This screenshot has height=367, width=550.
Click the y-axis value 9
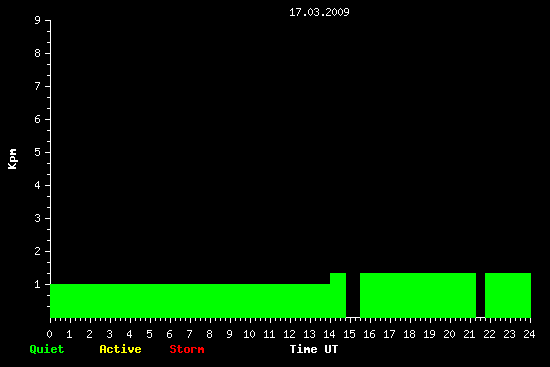click(x=38, y=20)
